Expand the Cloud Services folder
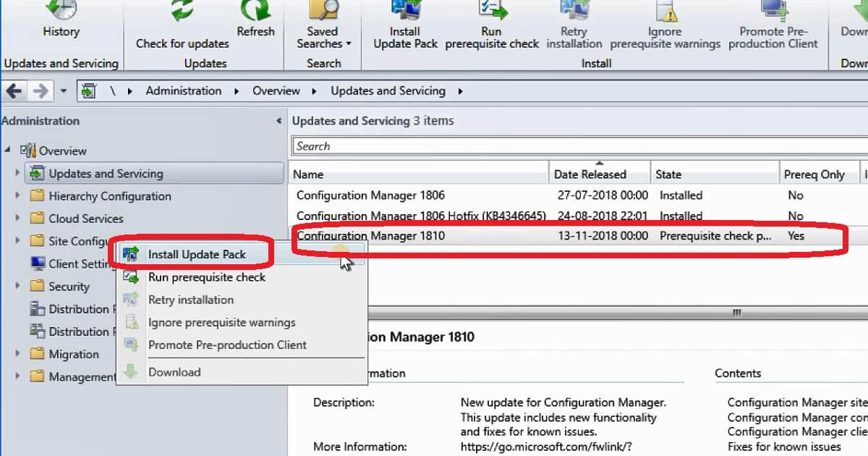Viewport: 868px width, 456px height. pos(17,219)
